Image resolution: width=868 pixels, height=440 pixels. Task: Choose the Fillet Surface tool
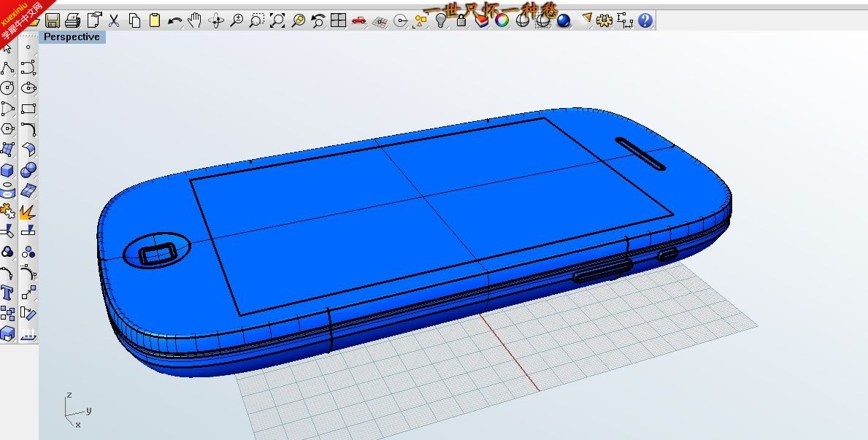(28, 150)
